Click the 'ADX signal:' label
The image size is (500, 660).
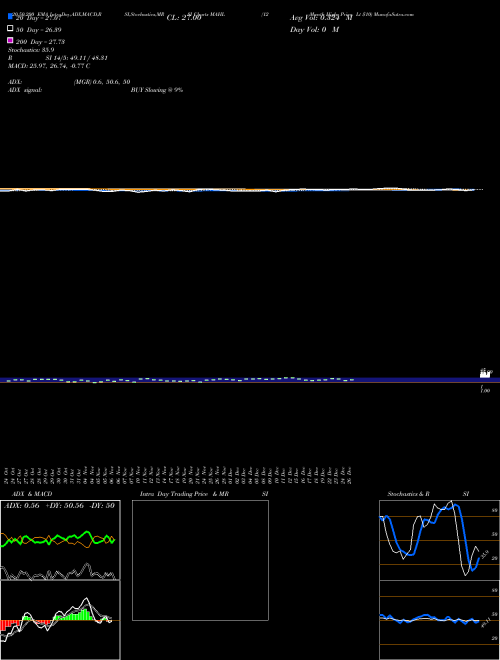click(25, 90)
